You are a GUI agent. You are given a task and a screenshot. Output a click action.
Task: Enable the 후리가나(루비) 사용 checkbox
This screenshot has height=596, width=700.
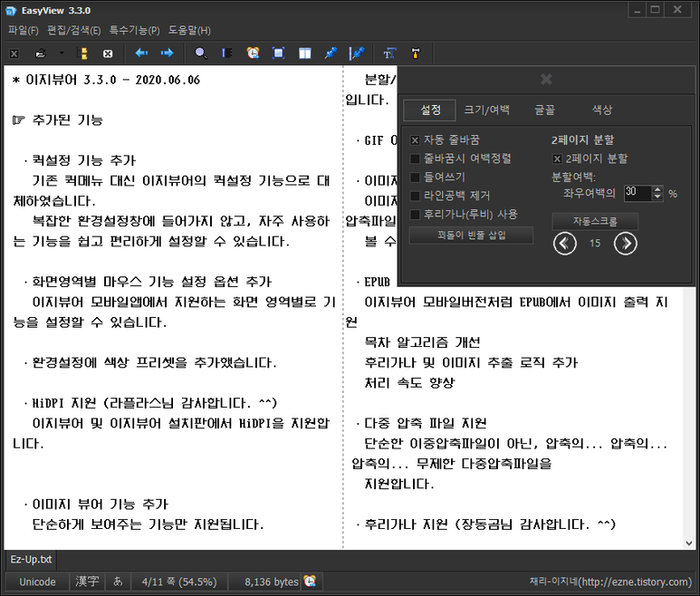click(x=415, y=215)
